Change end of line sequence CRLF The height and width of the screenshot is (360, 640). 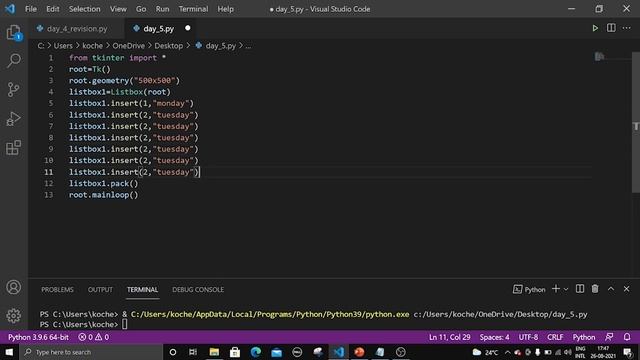(x=555, y=337)
